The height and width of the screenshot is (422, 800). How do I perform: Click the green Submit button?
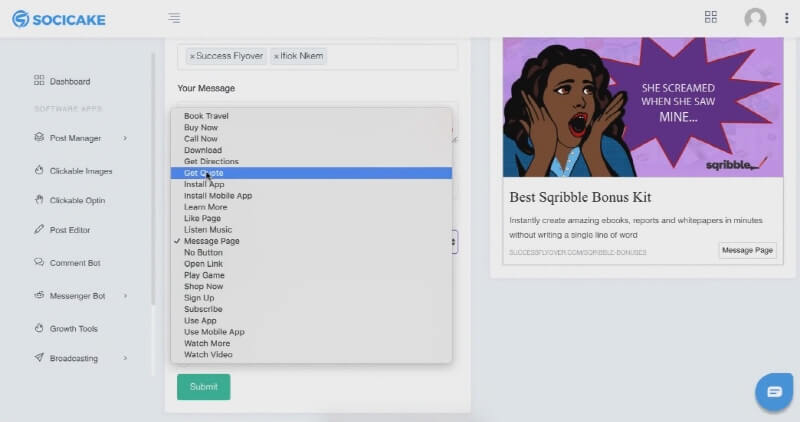click(x=204, y=387)
